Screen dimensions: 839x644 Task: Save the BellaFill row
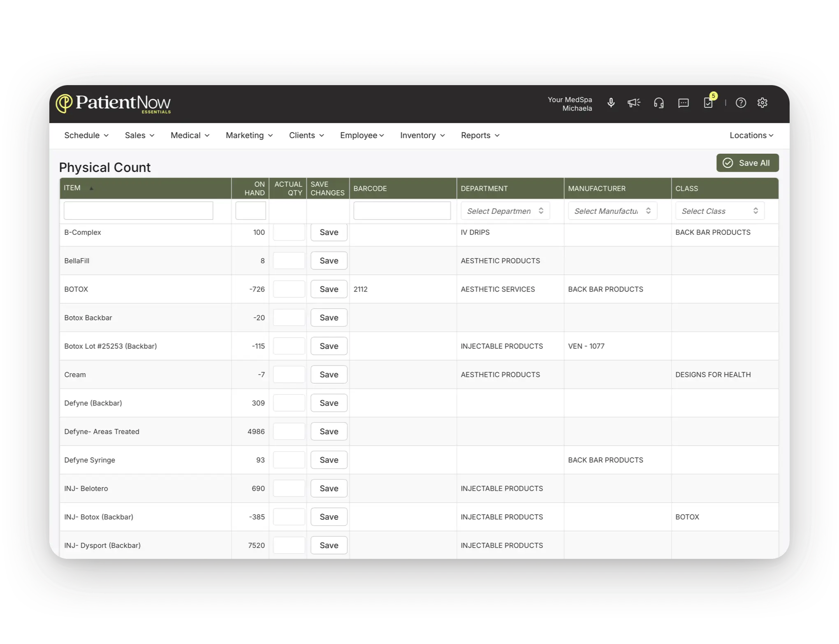[329, 261]
